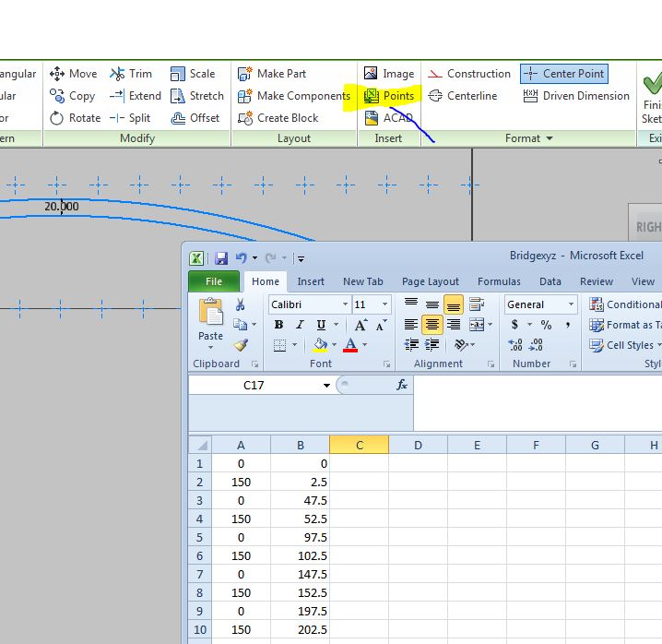The image size is (662, 644).
Task: Open the Calibri font name dropdown
Action: (x=345, y=304)
